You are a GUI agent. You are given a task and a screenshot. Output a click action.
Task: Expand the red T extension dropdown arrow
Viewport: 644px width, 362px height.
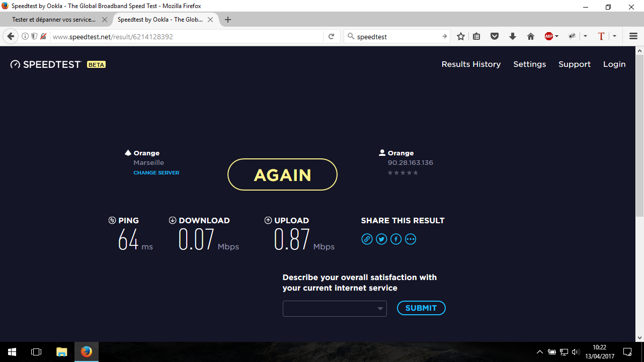tap(614, 36)
